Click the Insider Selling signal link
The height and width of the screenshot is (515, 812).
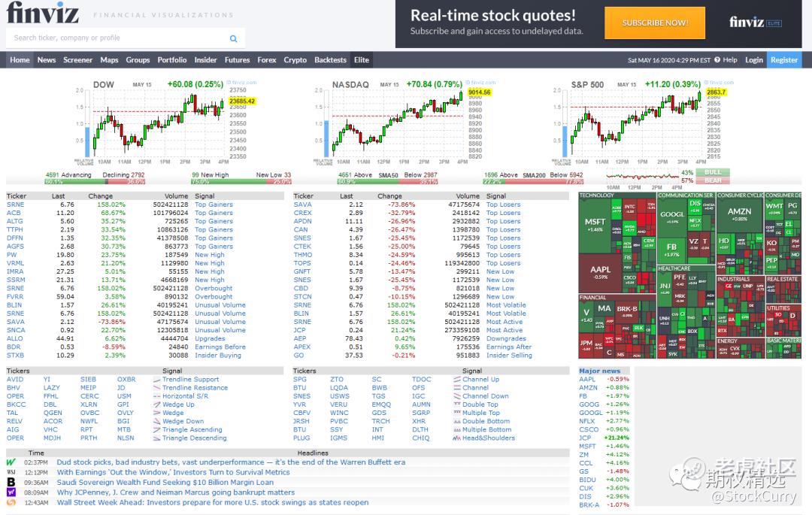pyautogui.click(x=509, y=355)
